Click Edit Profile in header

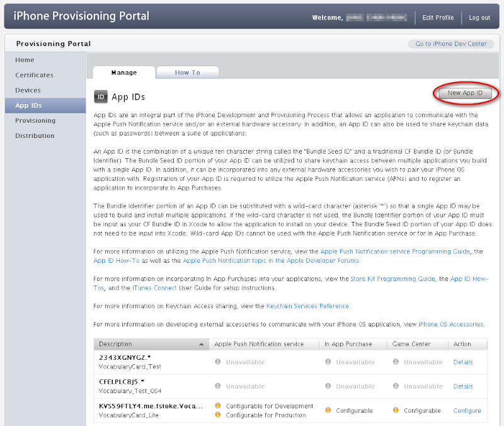click(438, 18)
